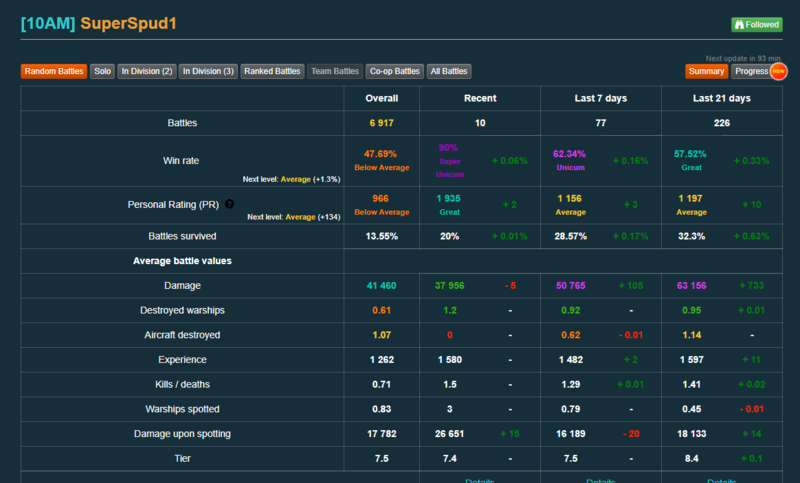This screenshot has width=800, height=483.
Task: Open Details link under Last 7 days
Action: point(600,480)
